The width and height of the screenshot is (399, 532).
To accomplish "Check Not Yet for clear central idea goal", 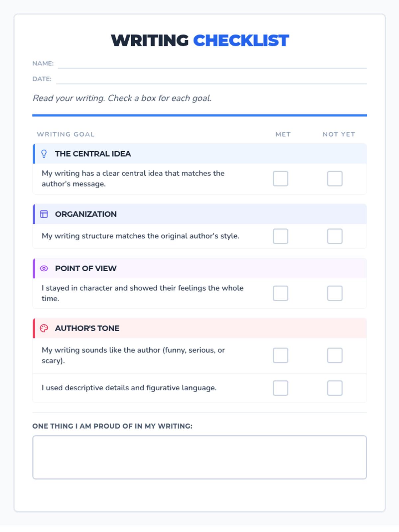I will pyautogui.click(x=334, y=179).
